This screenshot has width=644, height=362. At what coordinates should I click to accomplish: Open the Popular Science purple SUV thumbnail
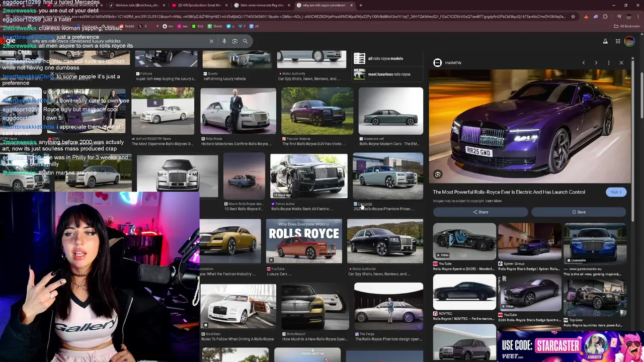317,112
